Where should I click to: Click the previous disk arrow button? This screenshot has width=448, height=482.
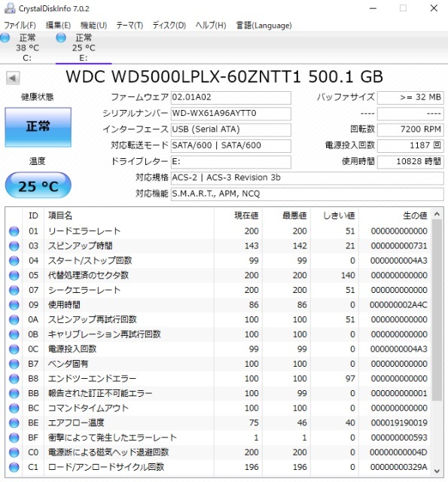pos(13,78)
